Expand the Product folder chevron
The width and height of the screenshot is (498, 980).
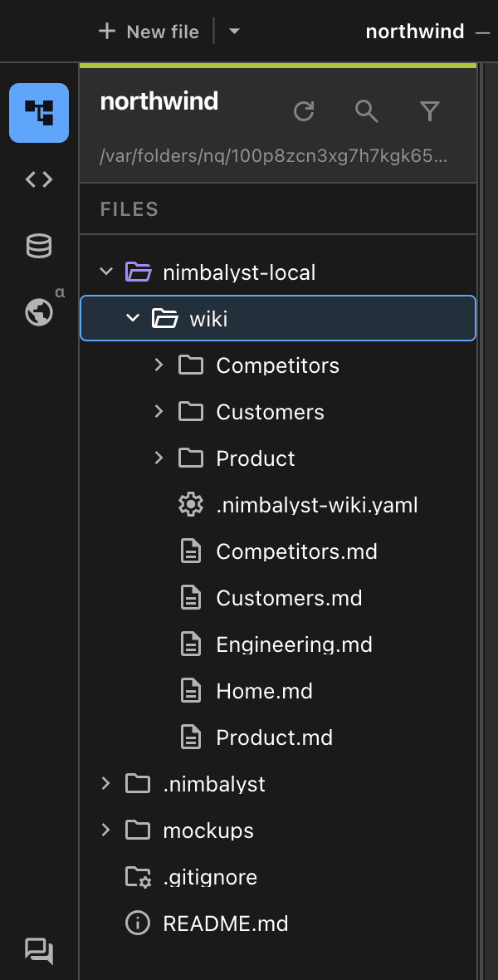tap(159, 458)
